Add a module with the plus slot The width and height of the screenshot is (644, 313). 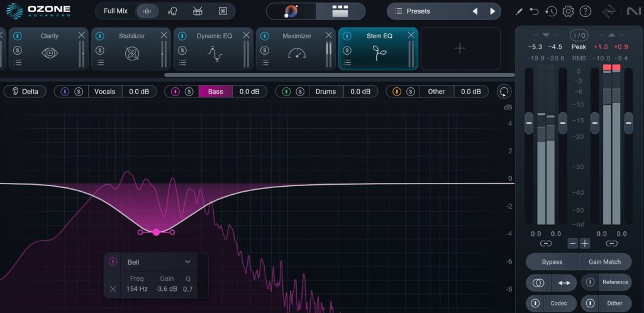click(x=460, y=48)
